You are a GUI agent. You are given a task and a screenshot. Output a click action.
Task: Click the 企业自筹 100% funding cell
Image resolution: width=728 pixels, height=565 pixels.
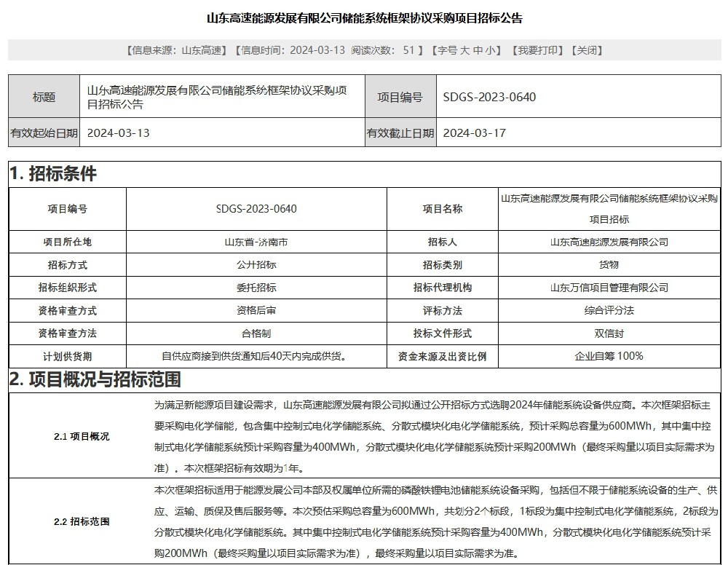click(609, 356)
